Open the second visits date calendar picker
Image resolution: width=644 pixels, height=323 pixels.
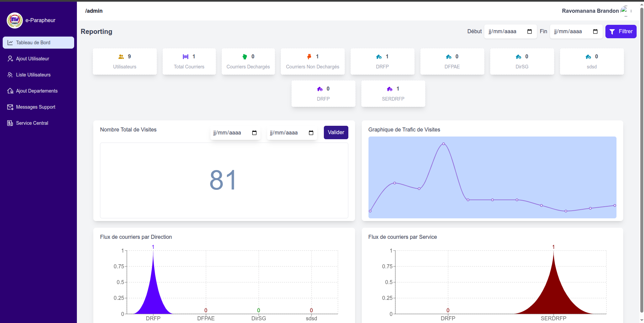[311, 133]
